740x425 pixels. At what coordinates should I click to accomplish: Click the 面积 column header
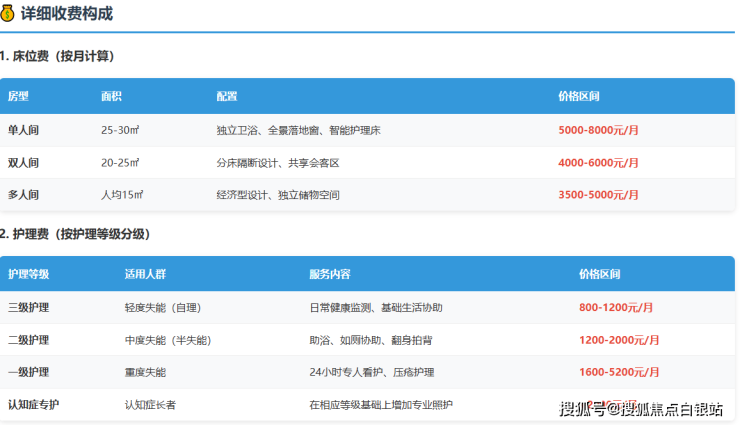pyautogui.click(x=112, y=97)
